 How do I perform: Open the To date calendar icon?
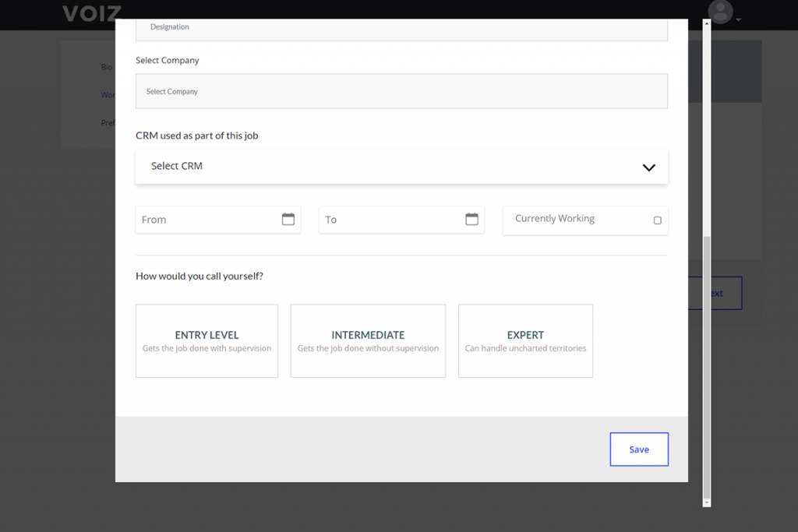pyautogui.click(x=471, y=219)
